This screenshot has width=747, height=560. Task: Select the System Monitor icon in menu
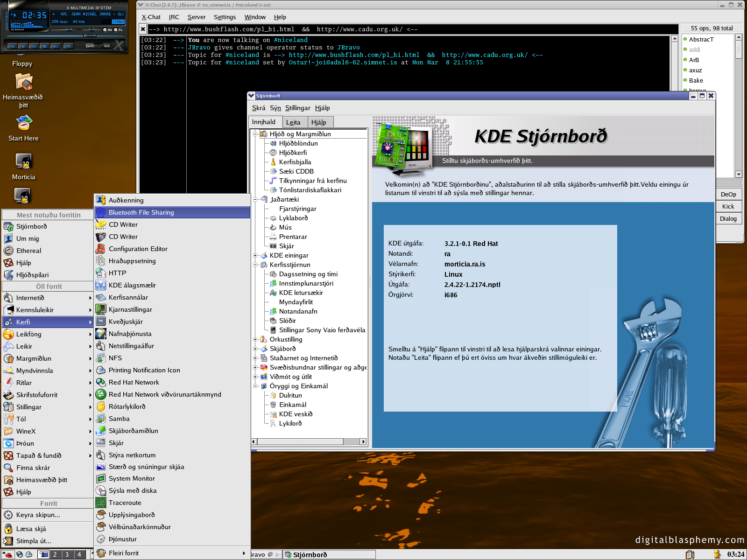pyautogui.click(x=101, y=478)
